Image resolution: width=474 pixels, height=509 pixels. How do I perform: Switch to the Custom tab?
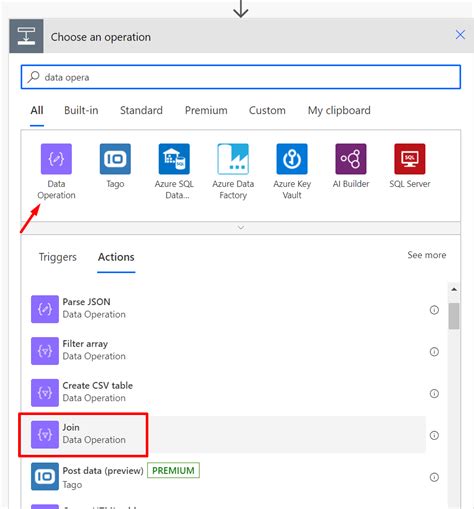click(x=267, y=110)
